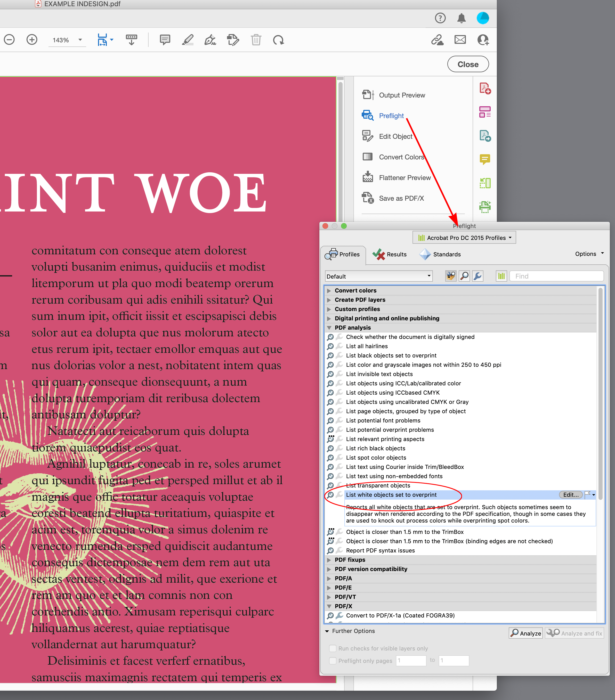
Task: Select the Fill & Sign pen tool
Action: tap(210, 40)
